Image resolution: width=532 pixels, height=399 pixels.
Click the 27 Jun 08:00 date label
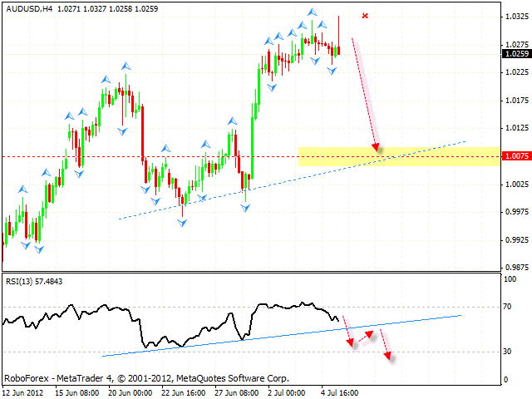coord(234,392)
